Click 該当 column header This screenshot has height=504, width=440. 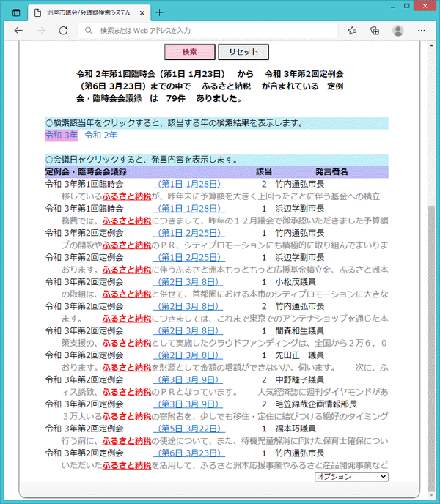point(264,172)
